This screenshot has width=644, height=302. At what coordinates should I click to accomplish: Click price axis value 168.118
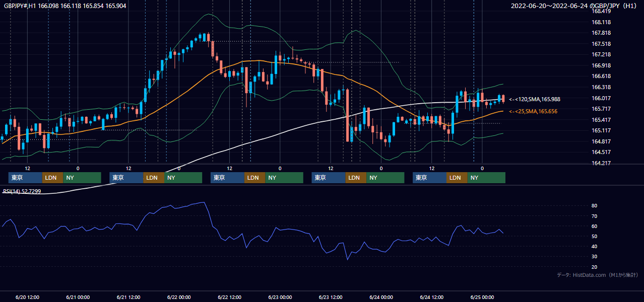601,22
